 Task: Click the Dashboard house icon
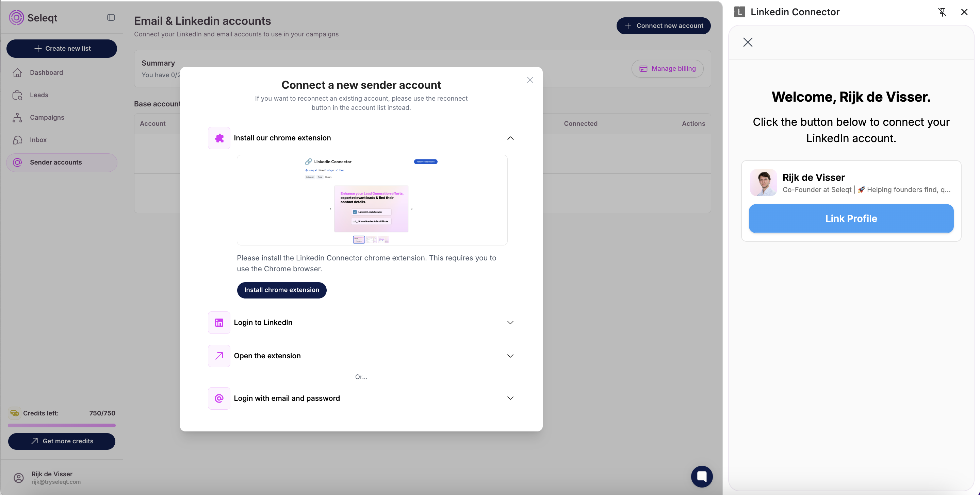[17, 73]
